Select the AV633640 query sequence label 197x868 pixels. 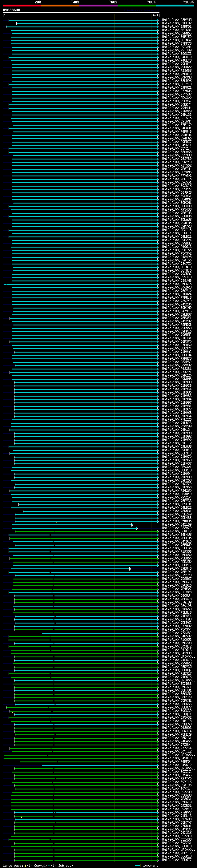tap(11, 10)
